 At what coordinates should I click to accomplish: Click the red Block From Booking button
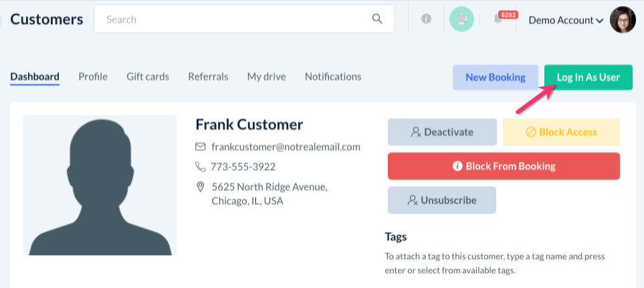[x=504, y=166]
